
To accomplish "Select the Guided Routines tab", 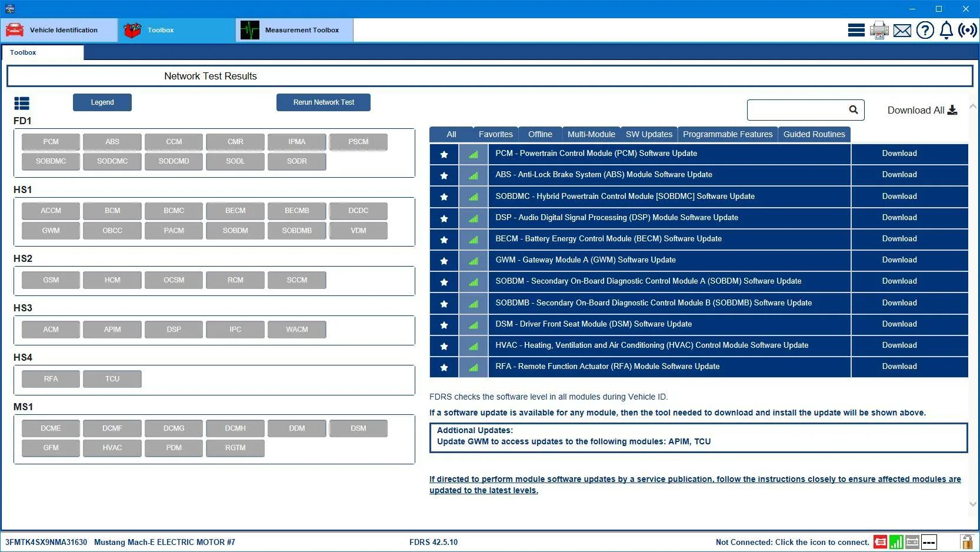I will pos(814,134).
